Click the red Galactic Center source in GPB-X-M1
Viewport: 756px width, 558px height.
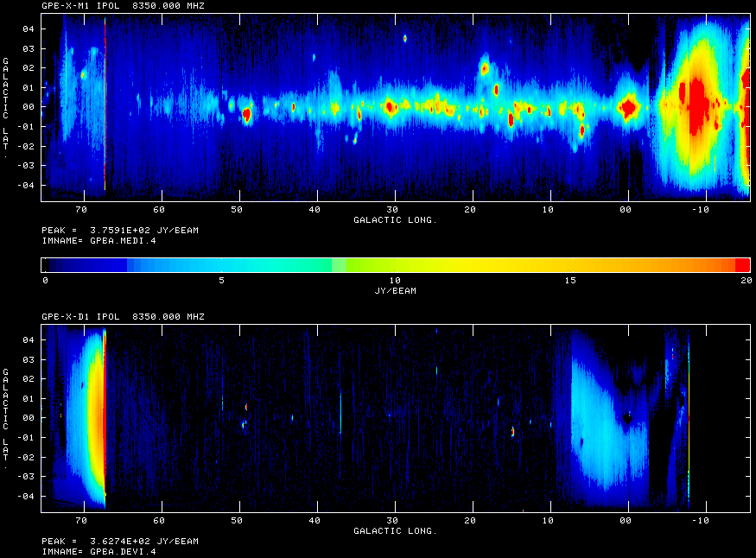[x=628, y=107]
